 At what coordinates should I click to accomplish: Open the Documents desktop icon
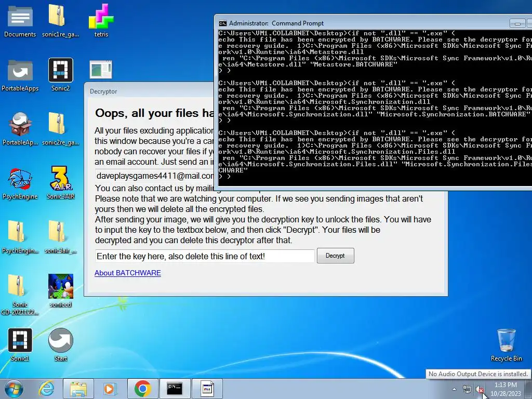20,20
